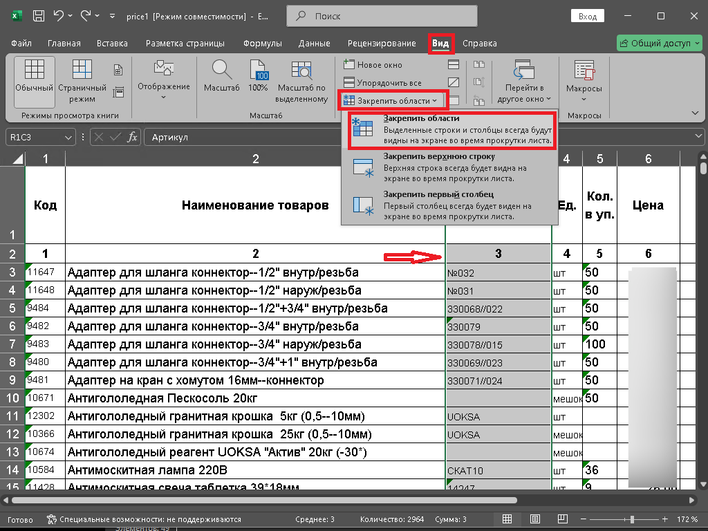Click the fx insert function icon
The width and height of the screenshot is (708, 531).
pyautogui.click(x=132, y=137)
